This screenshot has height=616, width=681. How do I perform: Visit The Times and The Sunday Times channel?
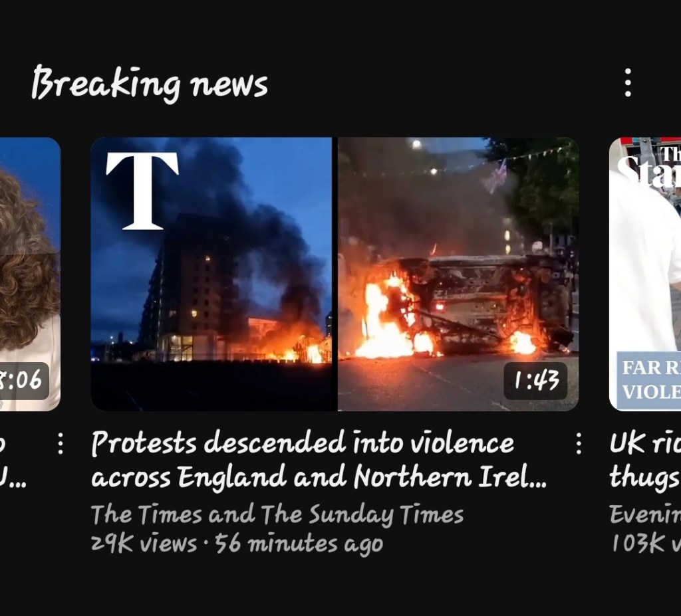pyautogui.click(x=277, y=515)
